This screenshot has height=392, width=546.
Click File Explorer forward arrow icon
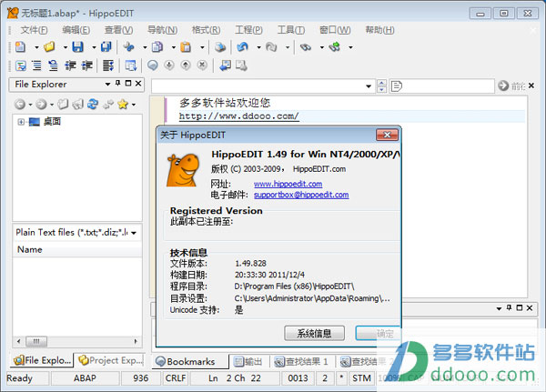point(41,104)
